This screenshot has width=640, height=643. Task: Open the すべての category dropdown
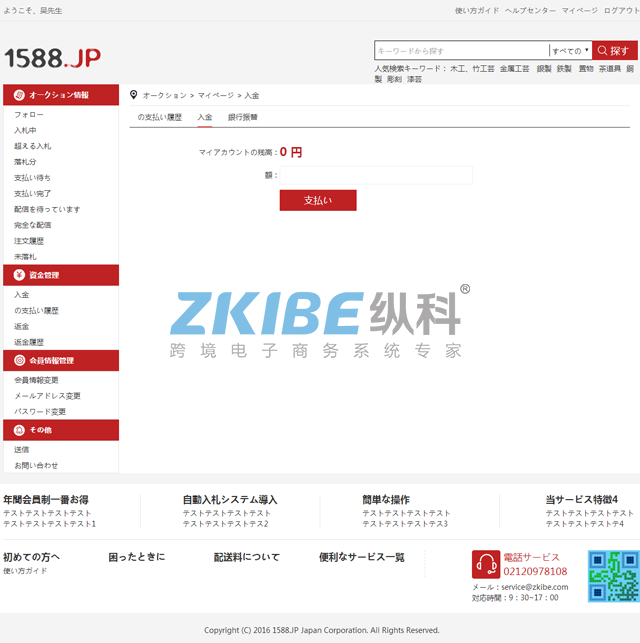click(x=570, y=51)
